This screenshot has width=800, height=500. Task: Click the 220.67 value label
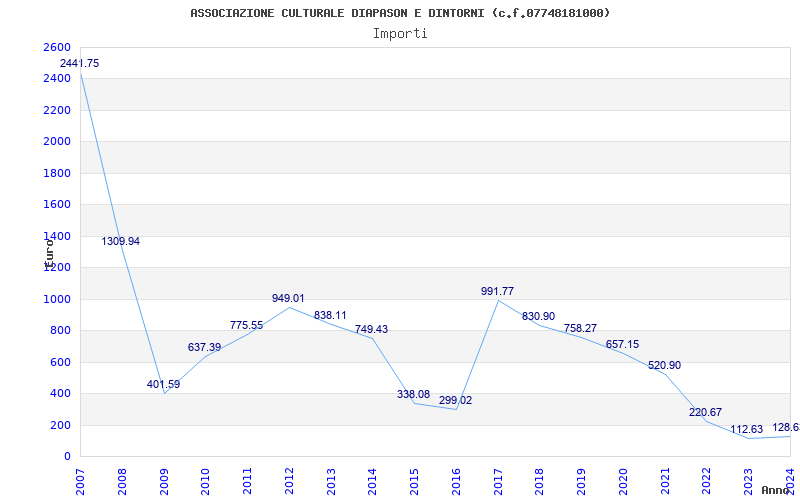pos(705,413)
